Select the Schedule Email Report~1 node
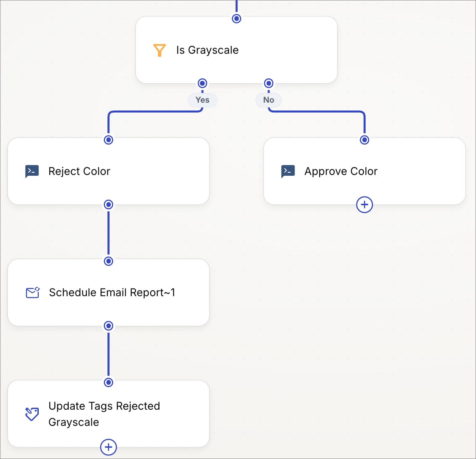 click(x=108, y=293)
